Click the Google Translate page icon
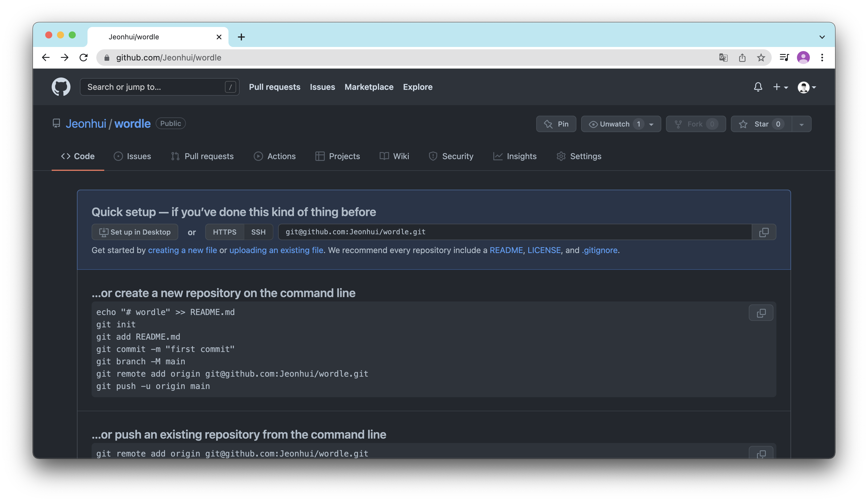This screenshot has height=502, width=868. click(723, 58)
